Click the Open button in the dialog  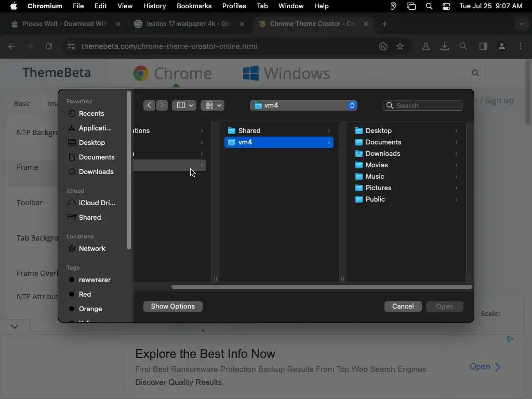click(x=445, y=307)
